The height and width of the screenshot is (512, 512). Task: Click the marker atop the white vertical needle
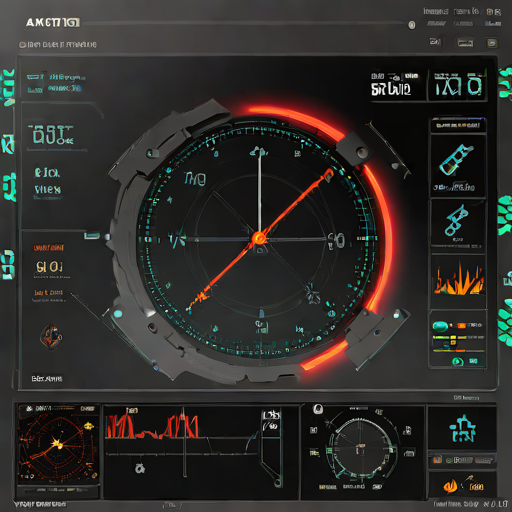[259, 152]
